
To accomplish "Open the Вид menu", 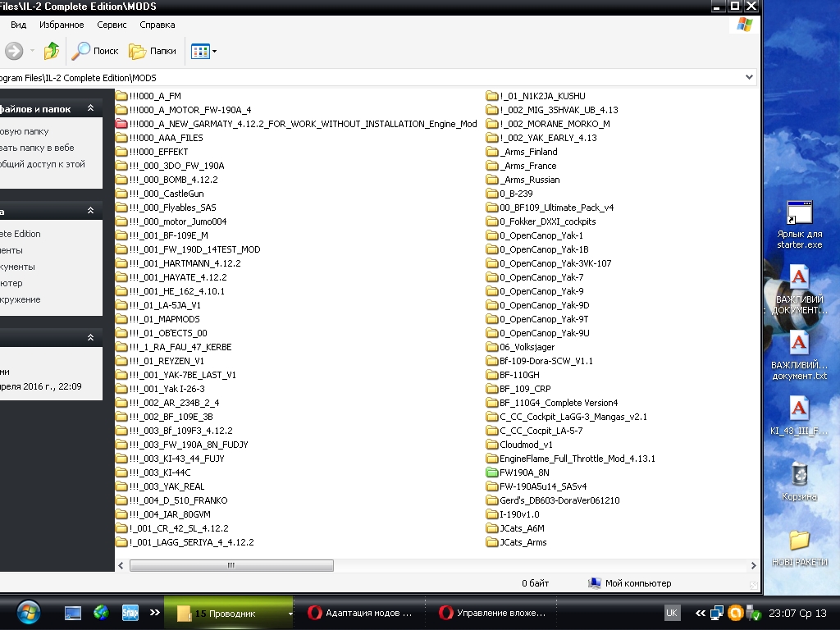I will point(18,25).
